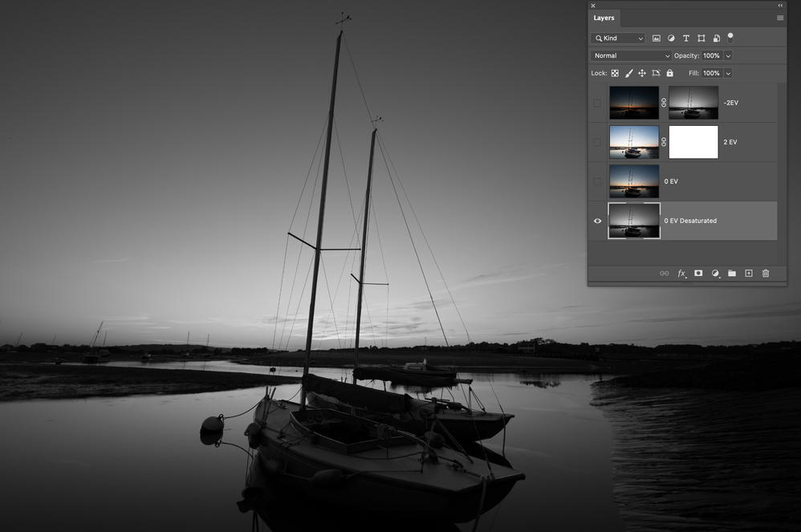Image resolution: width=801 pixels, height=532 pixels.
Task: Select the -2EV layer mask thumbnail
Action: click(x=693, y=103)
